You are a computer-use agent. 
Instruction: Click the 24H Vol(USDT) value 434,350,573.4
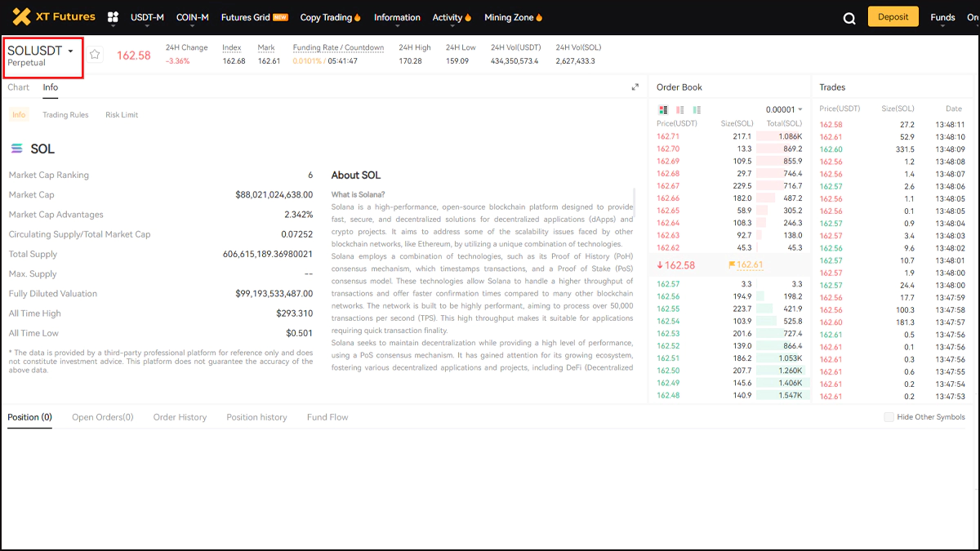(514, 61)
